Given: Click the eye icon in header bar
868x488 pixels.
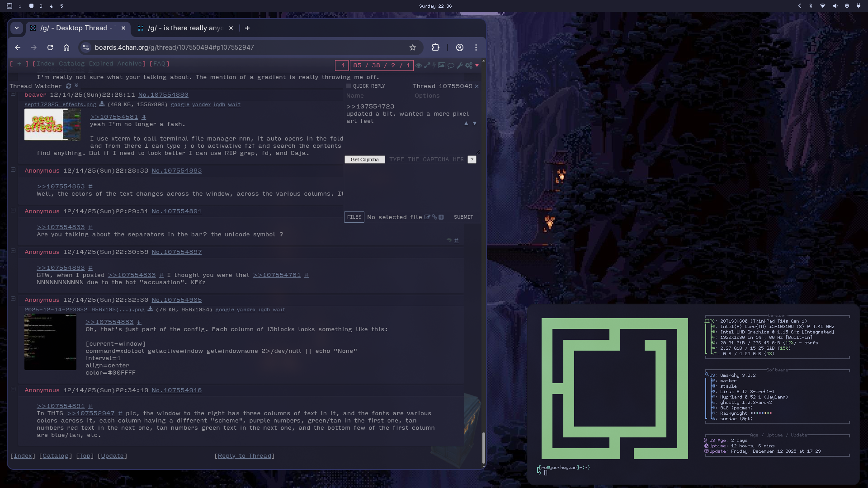Looking at the screenshot, I should [419, 66].
